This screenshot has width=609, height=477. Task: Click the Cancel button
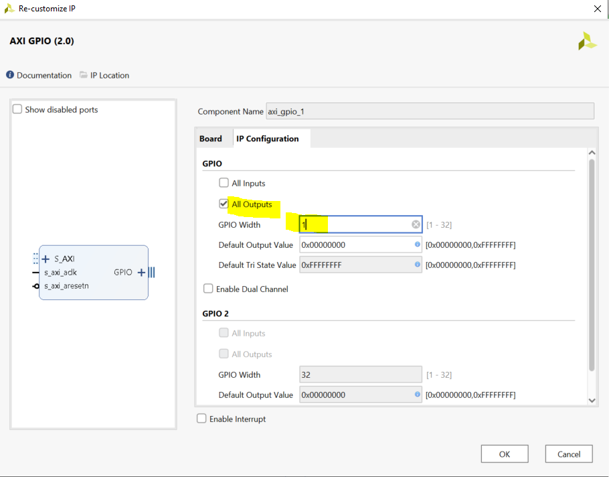569,454
